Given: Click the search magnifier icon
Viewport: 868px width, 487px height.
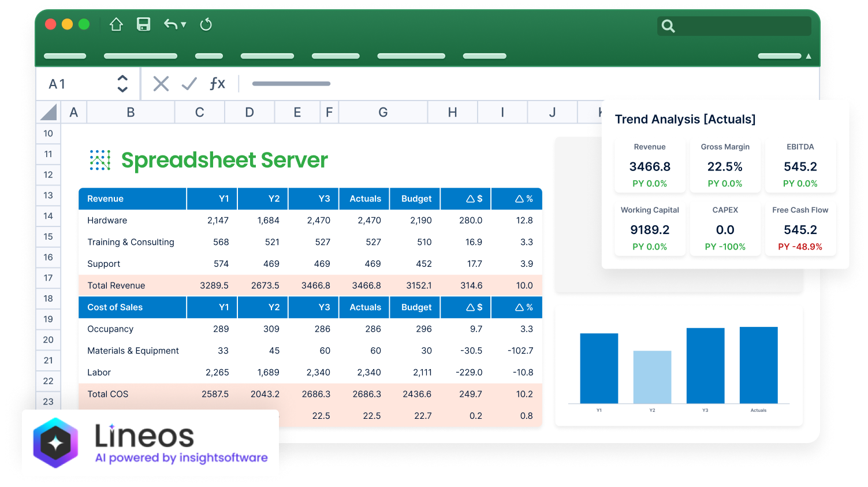Looking at the screenshot, I should point(668,26).
